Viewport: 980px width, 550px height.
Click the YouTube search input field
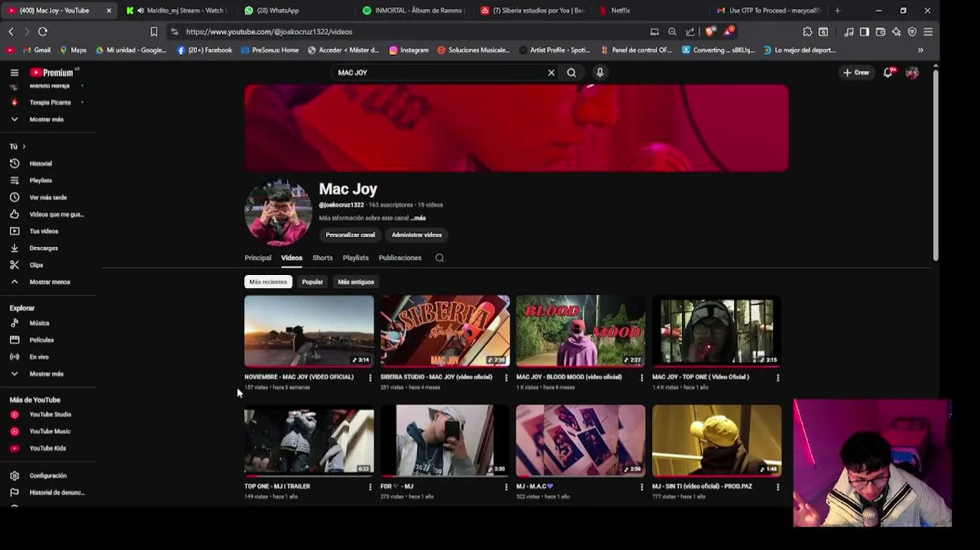[439, 73]
